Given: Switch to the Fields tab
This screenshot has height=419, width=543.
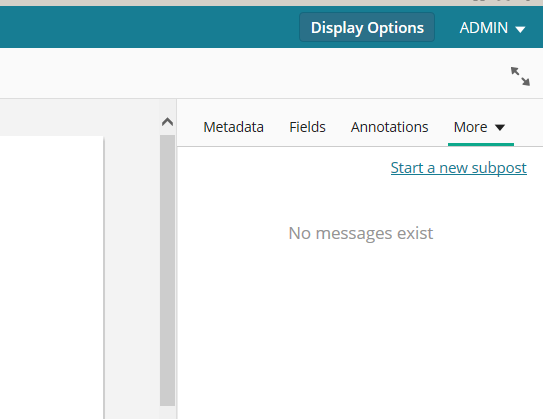Looking at the screenshot, I should (x=307, y=127).
